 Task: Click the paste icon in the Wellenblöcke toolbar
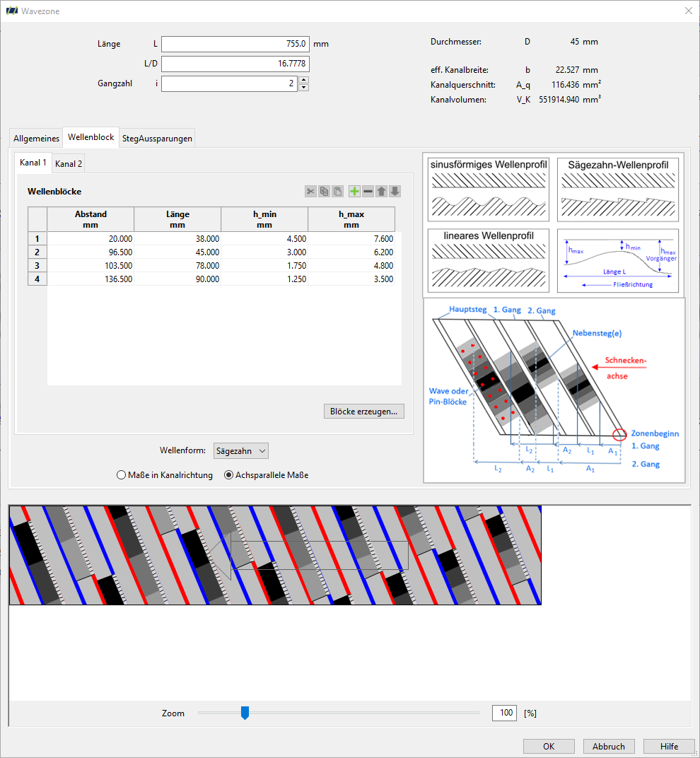coord(337,192)
